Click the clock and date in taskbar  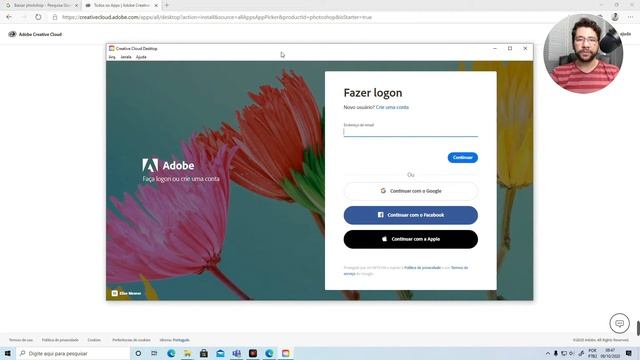point(610,353)
